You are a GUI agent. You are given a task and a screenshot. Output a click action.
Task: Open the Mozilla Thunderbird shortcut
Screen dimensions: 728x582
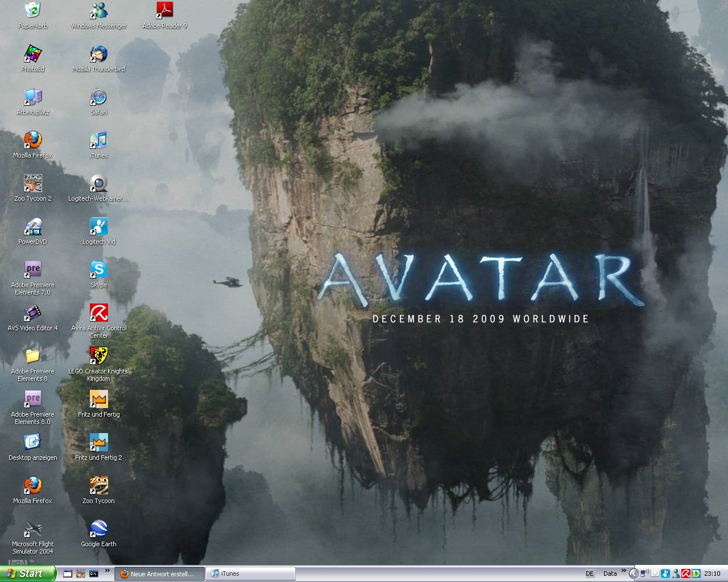[x=98, y=59]
